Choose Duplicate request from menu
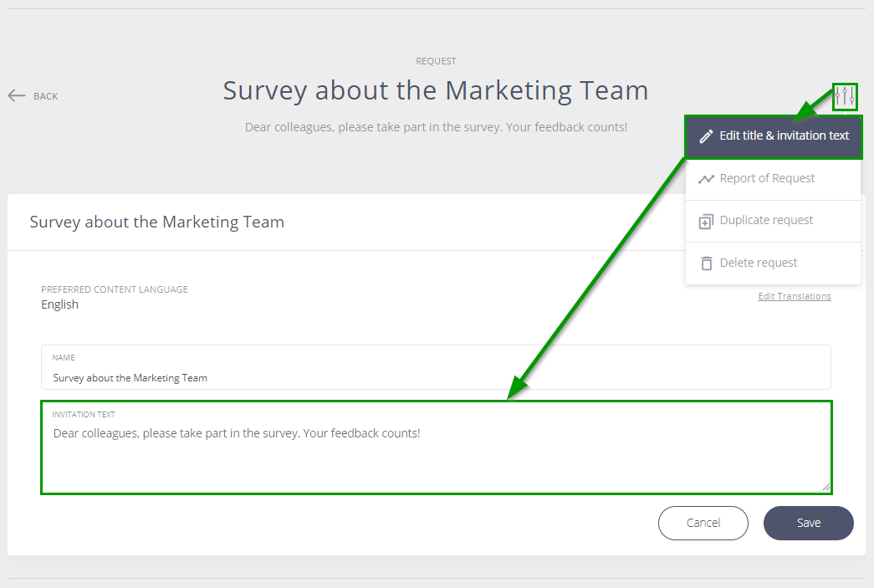Viewport: 874px width, 588px height. click(773, 221)
